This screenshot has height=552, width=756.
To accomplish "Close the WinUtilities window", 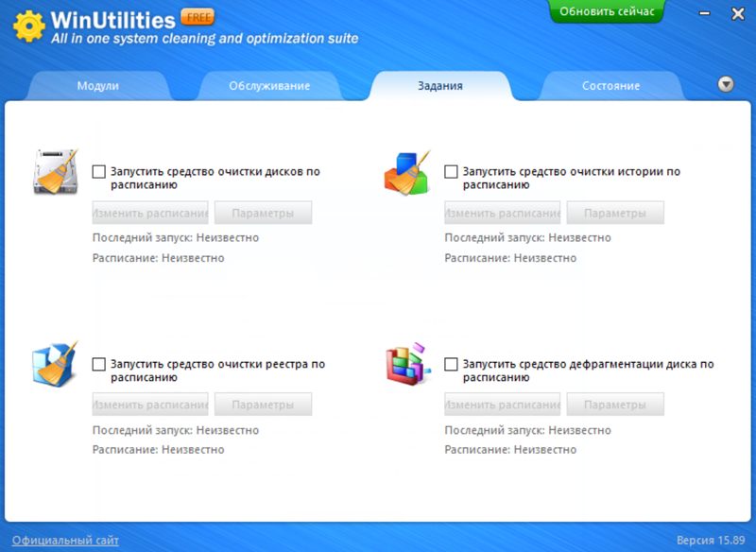I will (738, 13).
